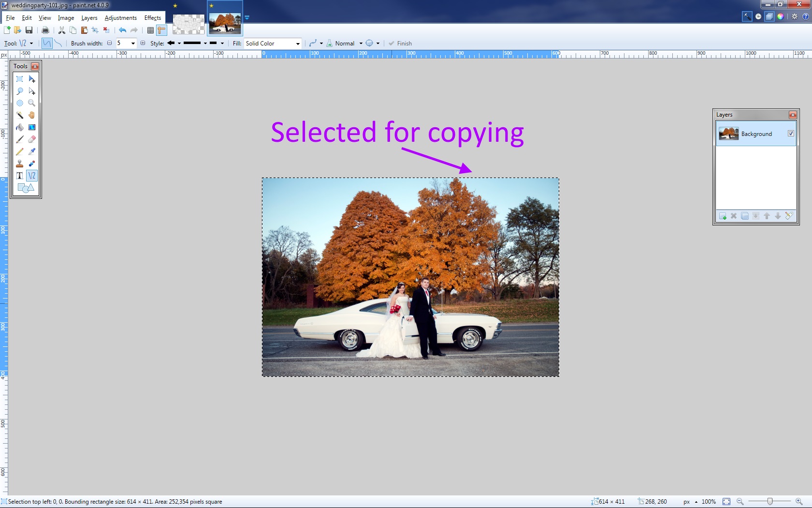Viewport: 812px width, 508px height.
Task: Select the Pan hand tool
Action: pyautogui.click(x=32, y=115)
